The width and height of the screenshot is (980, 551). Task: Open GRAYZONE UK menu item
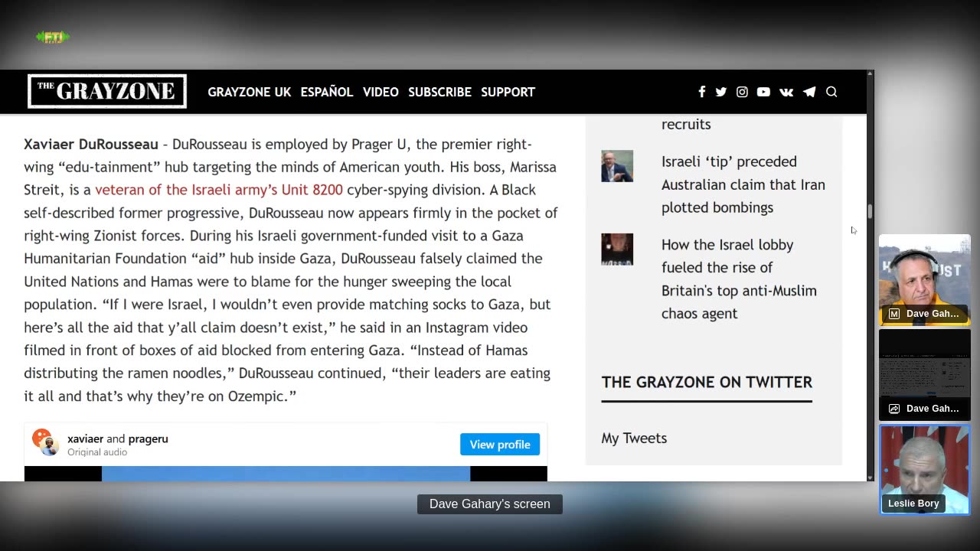[250, 92]
